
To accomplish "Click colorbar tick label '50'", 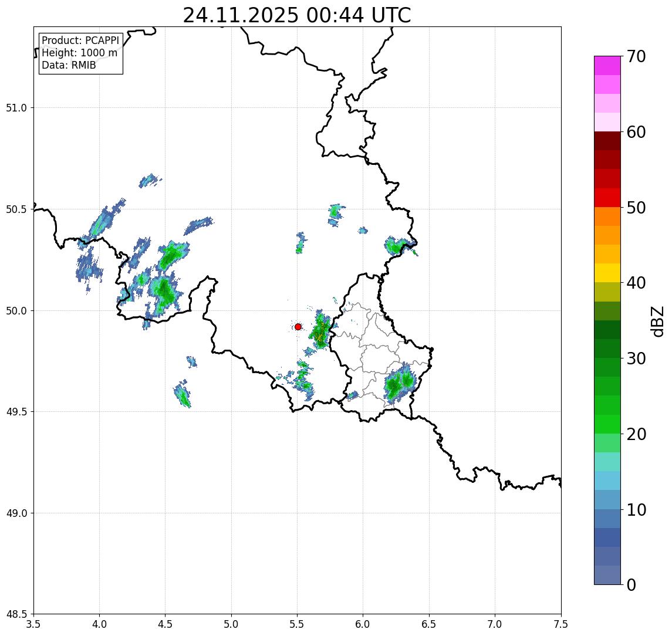I will coord(636,208).
